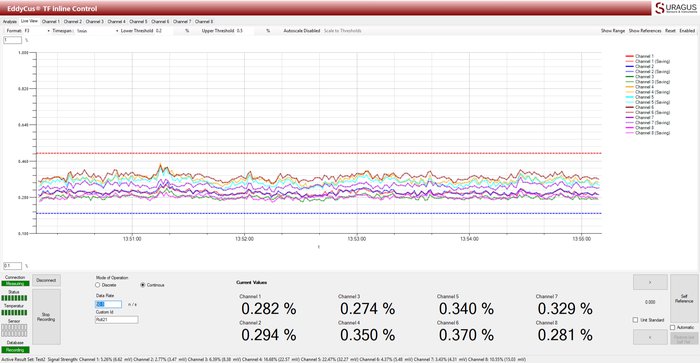Click the Channel 4 orange legend swatch
The height and width of the screenshot is (363, 700).
pyautogui.click(x=629, y=87)
